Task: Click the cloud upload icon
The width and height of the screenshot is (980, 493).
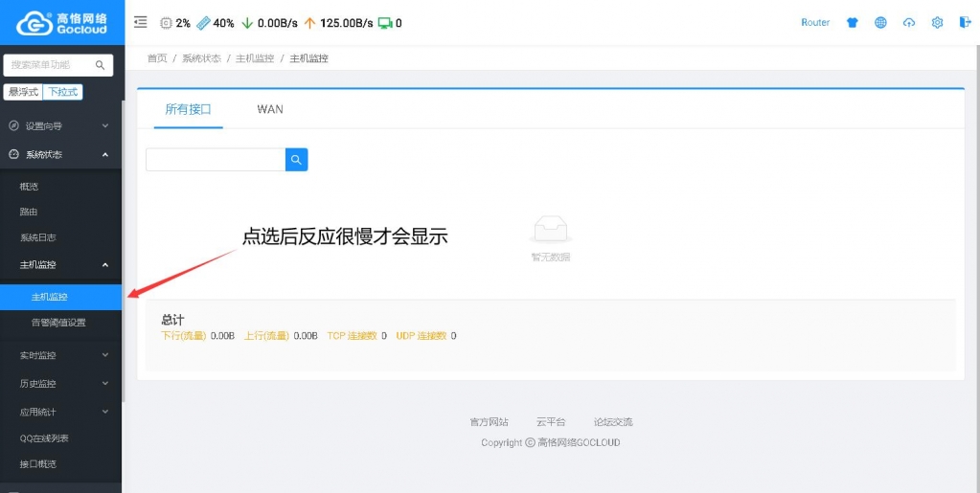Action: tap(909, 23)
